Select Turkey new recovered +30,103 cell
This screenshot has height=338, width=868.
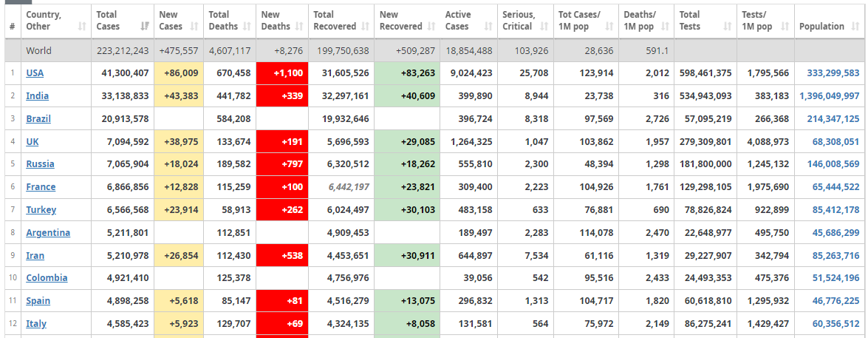point(407,209)
